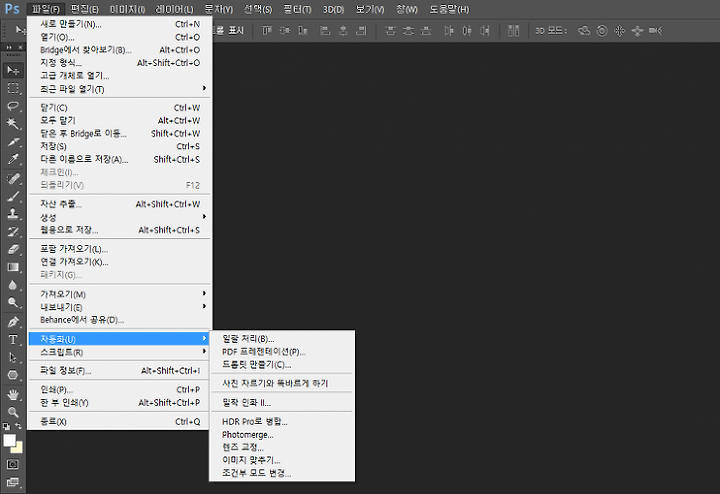This screenshot has width=720, height=494.
Task: Select the Rectangular Marquee tool
Action: [13, 88]
